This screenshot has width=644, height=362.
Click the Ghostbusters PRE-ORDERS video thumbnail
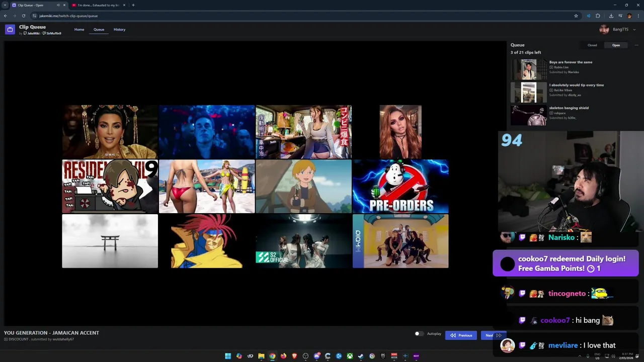400,187
